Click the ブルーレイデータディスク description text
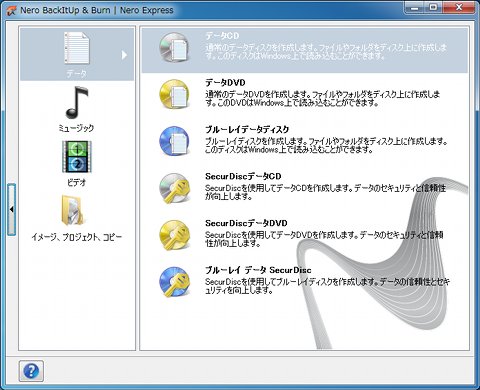The width and height of the screenshot is (480, 390). (x=326, y=145)
